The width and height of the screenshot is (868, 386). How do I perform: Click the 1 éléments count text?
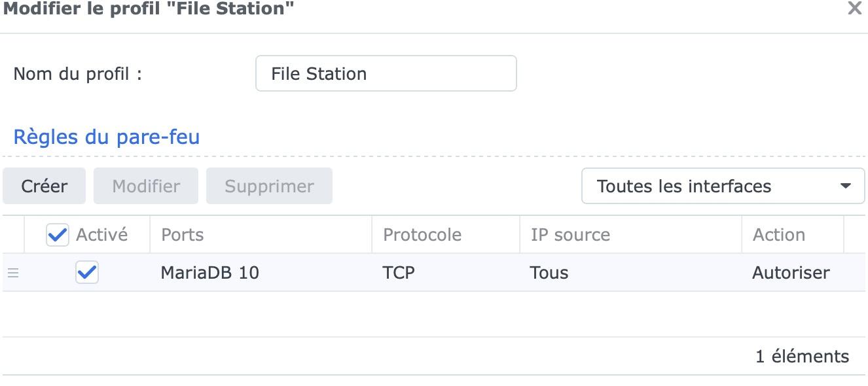coord(802,357)
